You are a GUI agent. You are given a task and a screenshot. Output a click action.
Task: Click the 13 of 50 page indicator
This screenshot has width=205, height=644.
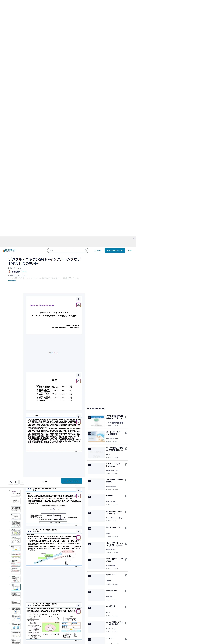click(45, 482)
